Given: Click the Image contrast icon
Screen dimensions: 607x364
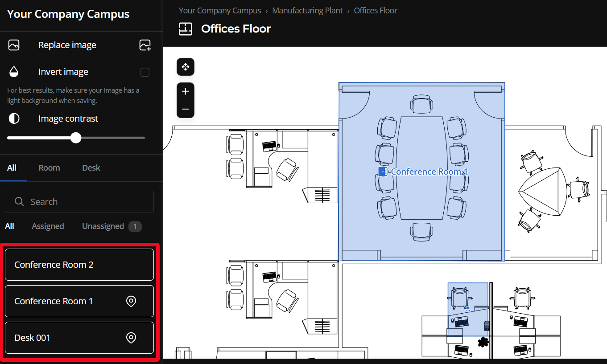Looking at the screenshot, I should (14, 118).
